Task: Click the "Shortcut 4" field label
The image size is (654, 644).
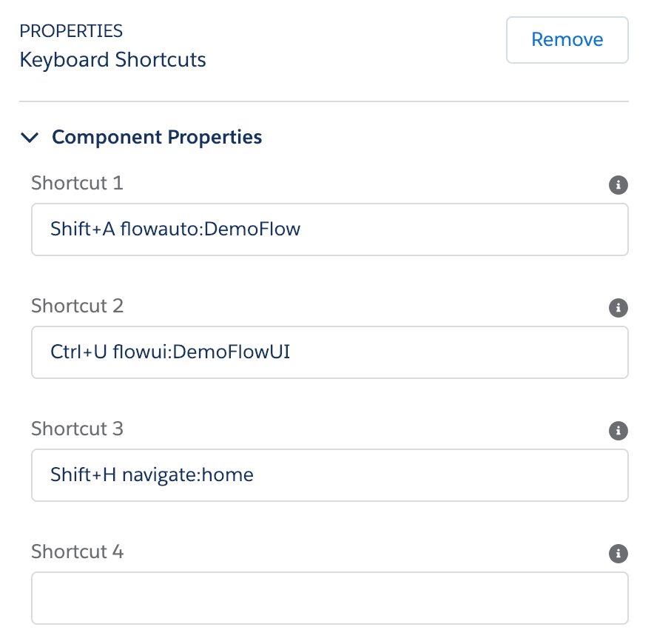Action: 77,551
